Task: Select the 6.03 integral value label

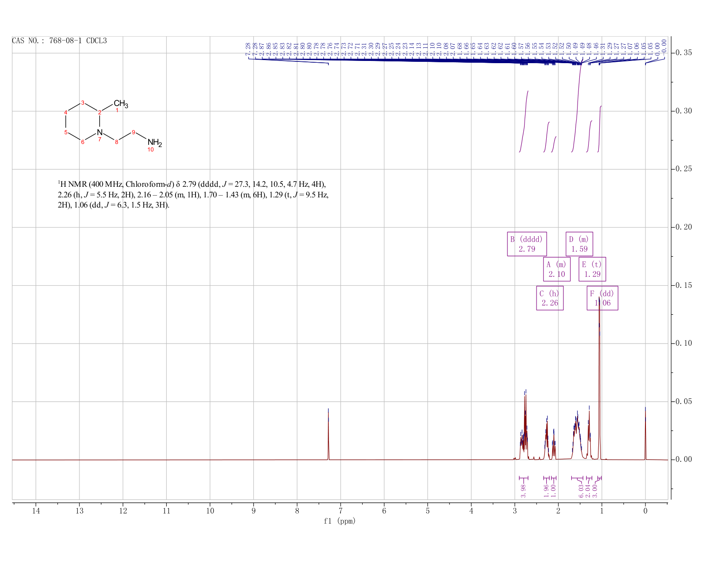Action: click(x=581, y=491)
